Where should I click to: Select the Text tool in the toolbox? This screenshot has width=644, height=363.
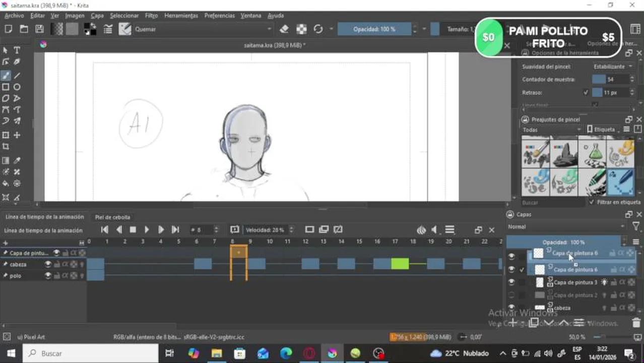tap(17, 50)
